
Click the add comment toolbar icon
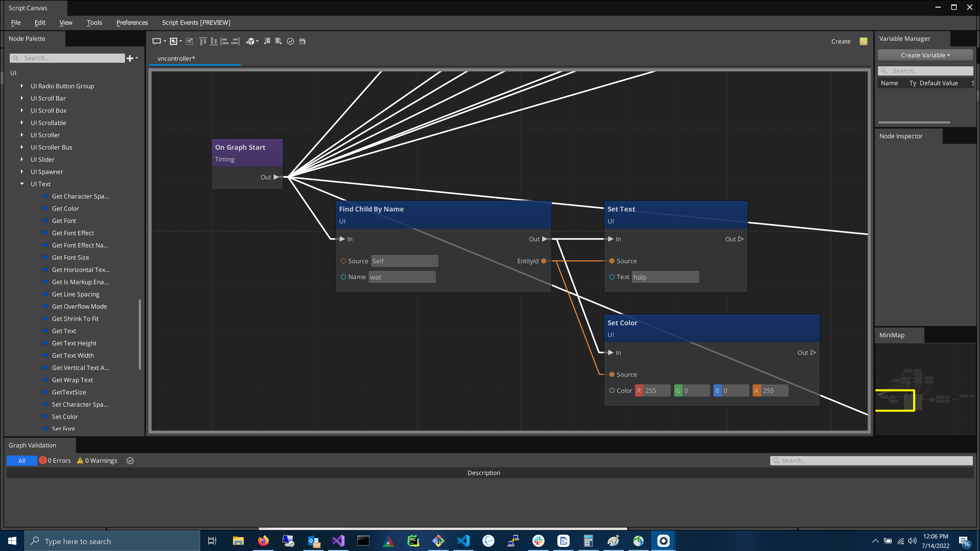[x=156, y=41]
